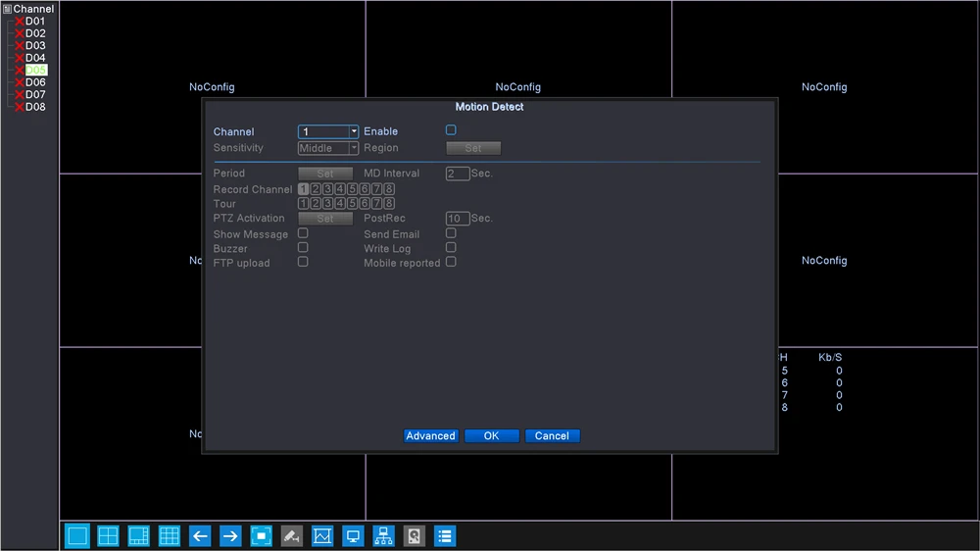980x551 pixels.
Task: Collapse the Channel tree root
Action: [x=7, y=9]
